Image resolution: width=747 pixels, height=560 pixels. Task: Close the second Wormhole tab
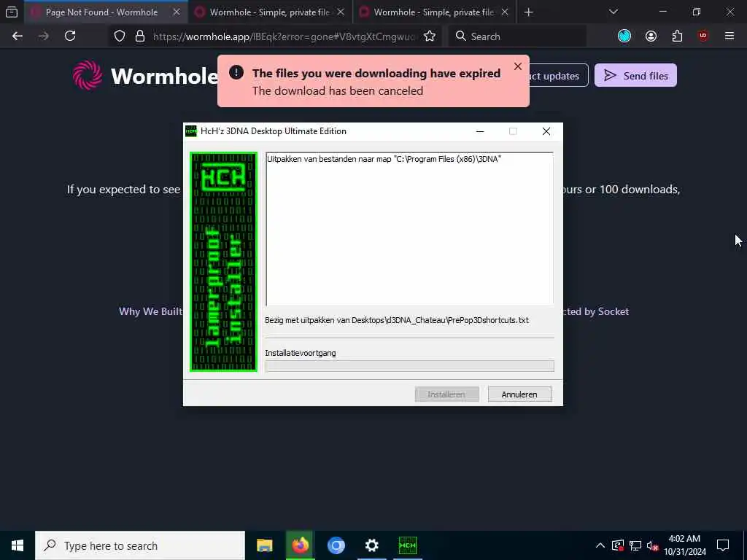[341, 12]
